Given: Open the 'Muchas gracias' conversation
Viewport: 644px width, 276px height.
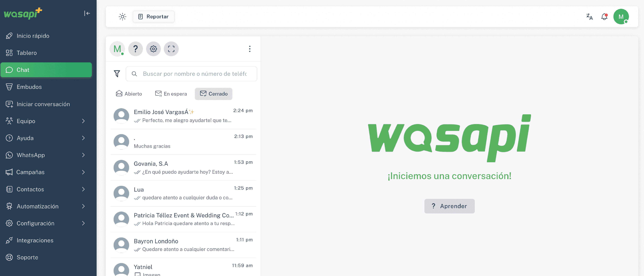Looking at the screenshot, I should 183,142.
